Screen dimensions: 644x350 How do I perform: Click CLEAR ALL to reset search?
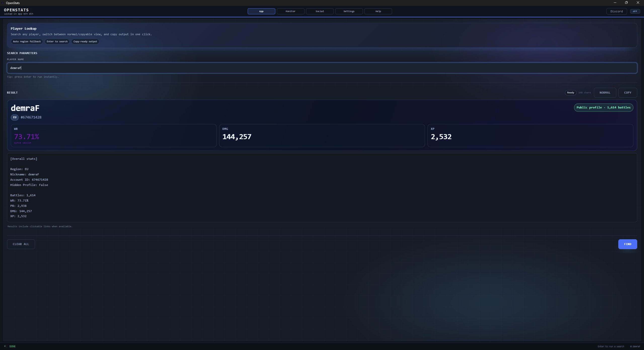click(21, 244)
